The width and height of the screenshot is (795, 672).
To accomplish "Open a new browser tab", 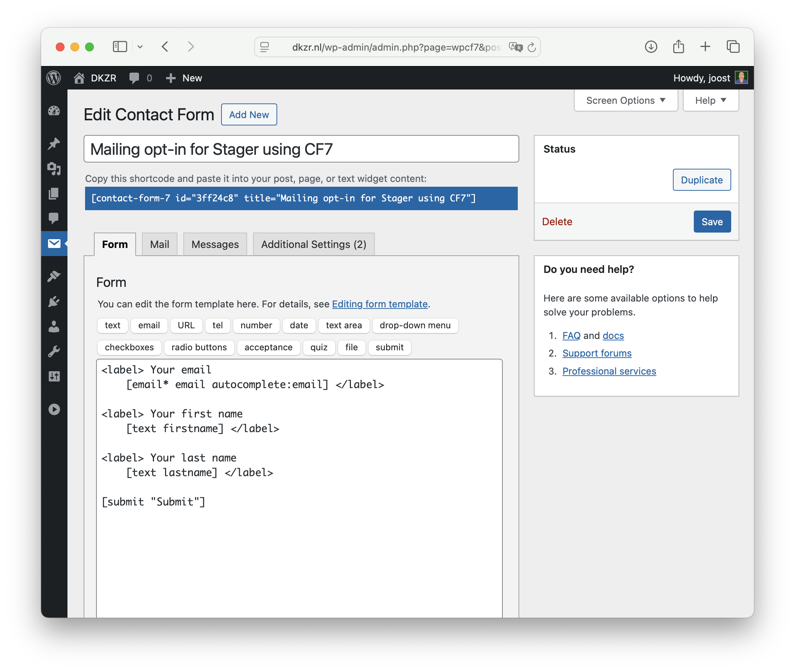I will 705,47.
